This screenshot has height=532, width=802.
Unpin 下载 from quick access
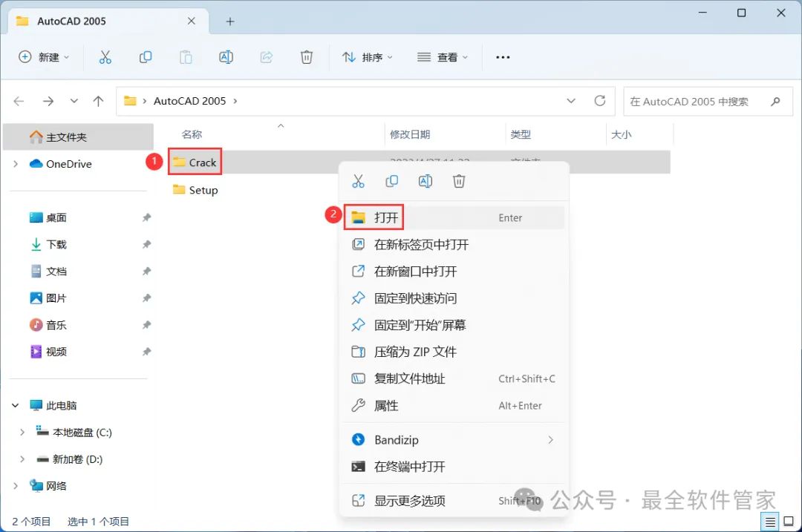[x=146, y=244]
